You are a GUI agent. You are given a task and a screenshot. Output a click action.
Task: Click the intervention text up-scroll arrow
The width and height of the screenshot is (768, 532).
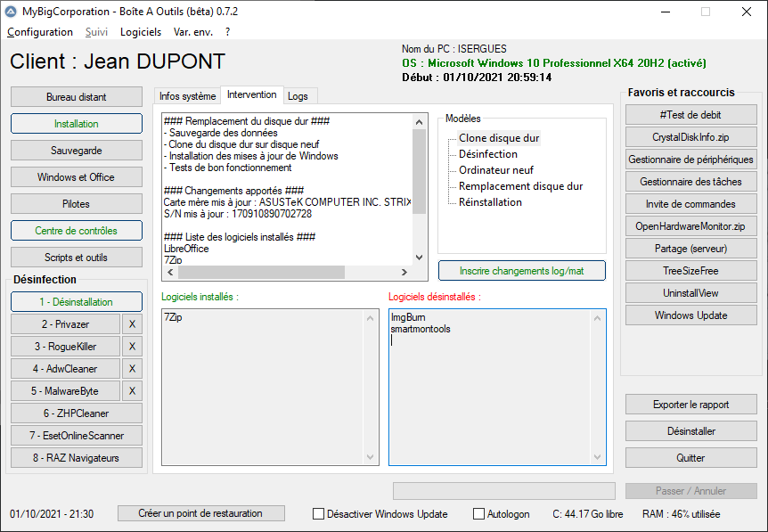click(x=420, y=122)
